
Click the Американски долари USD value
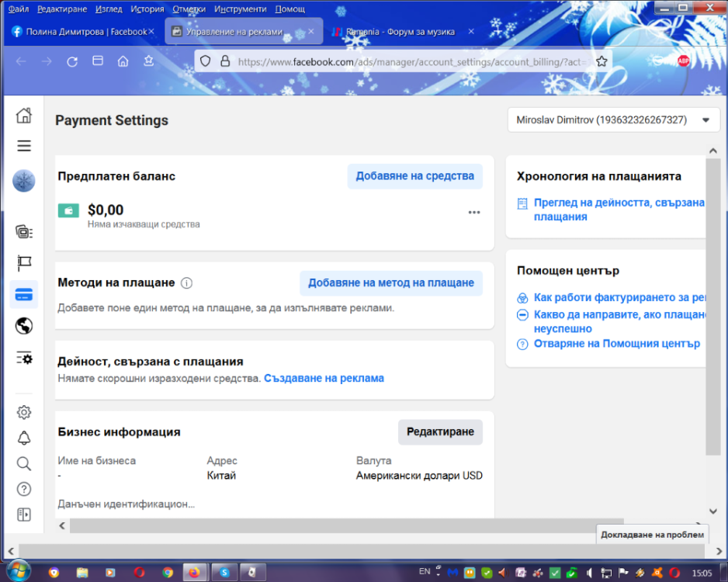click(x=419, y=476)
